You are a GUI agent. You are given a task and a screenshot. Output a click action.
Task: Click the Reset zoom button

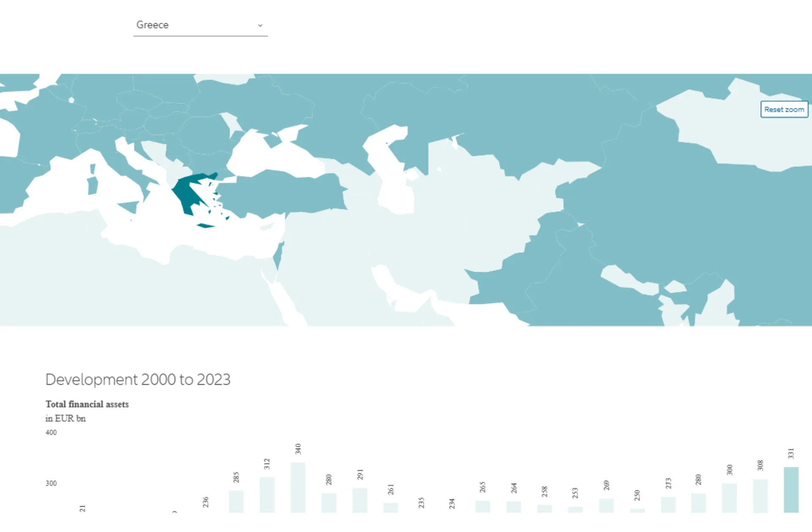point(784,109)
